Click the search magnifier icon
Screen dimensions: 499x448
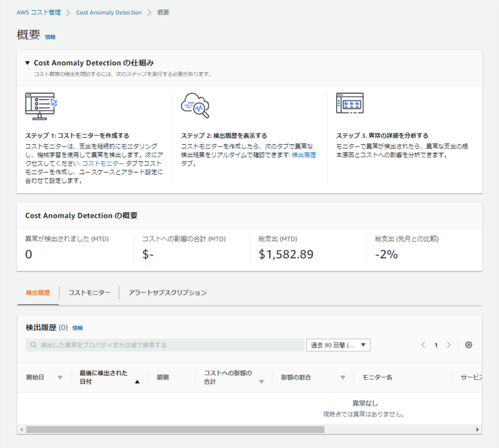(33, 345)
